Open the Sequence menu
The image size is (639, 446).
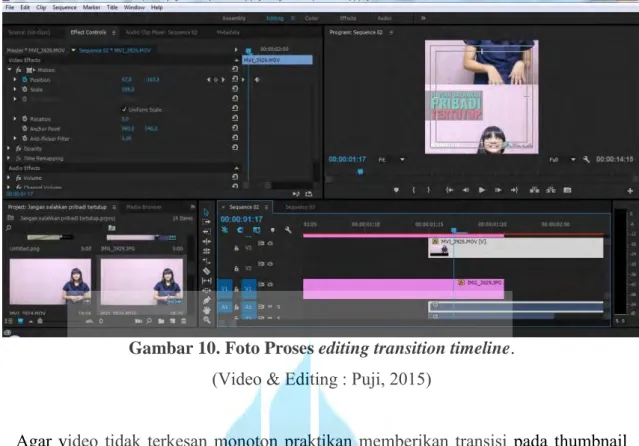pyautogui.click(x=64, y=7)
